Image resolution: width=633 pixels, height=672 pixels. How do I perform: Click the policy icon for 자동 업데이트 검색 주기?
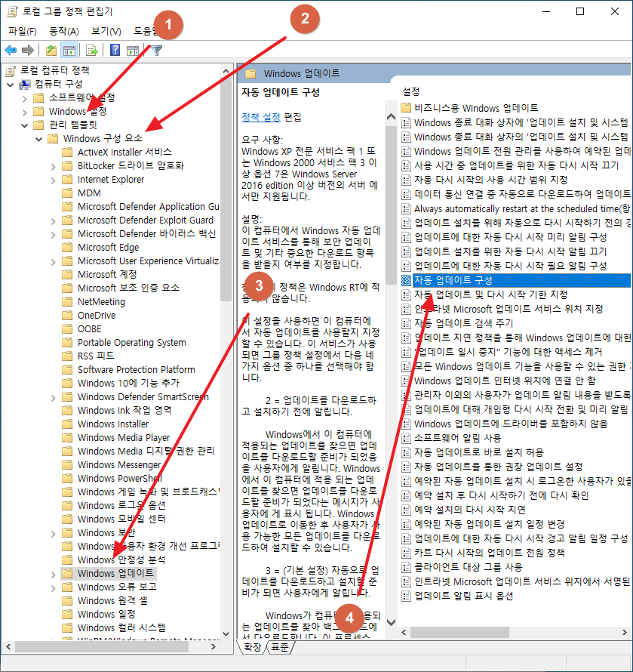tap(406, 323)
